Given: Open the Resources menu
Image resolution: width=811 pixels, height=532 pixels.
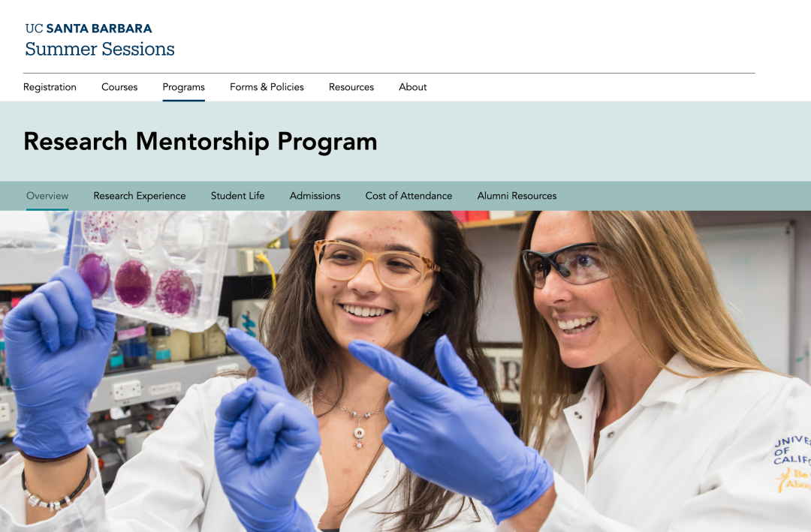Looking at the screenshot, I should (351, 87).
